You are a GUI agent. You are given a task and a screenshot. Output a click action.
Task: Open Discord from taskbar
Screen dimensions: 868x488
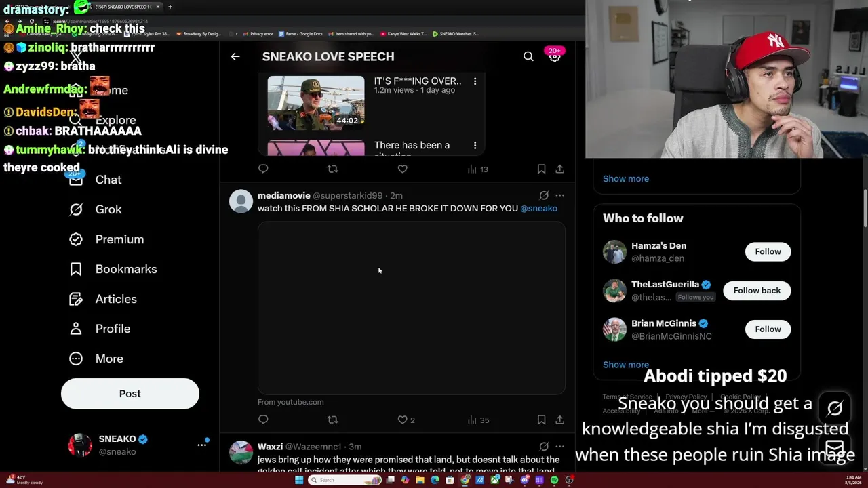point(524,480)
